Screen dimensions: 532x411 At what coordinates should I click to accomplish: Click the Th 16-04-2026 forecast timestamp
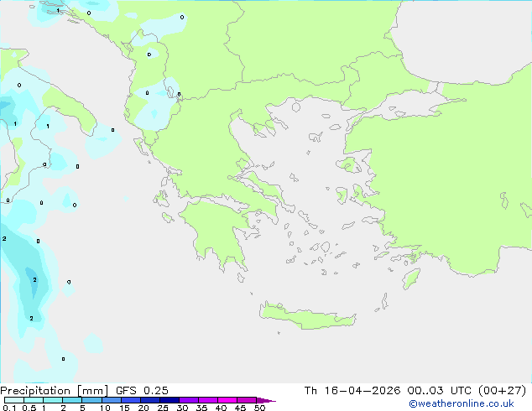pyautogui.click(x=415, y=391)
